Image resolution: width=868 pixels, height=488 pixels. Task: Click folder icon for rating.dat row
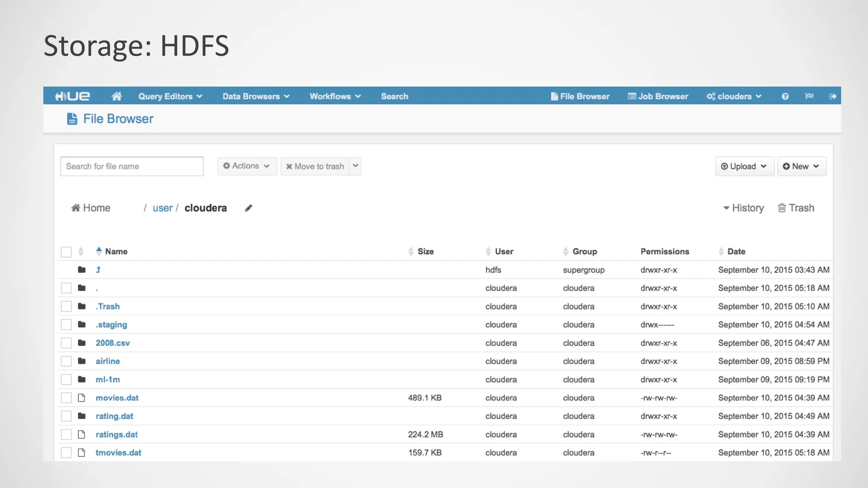coord(82,416)
